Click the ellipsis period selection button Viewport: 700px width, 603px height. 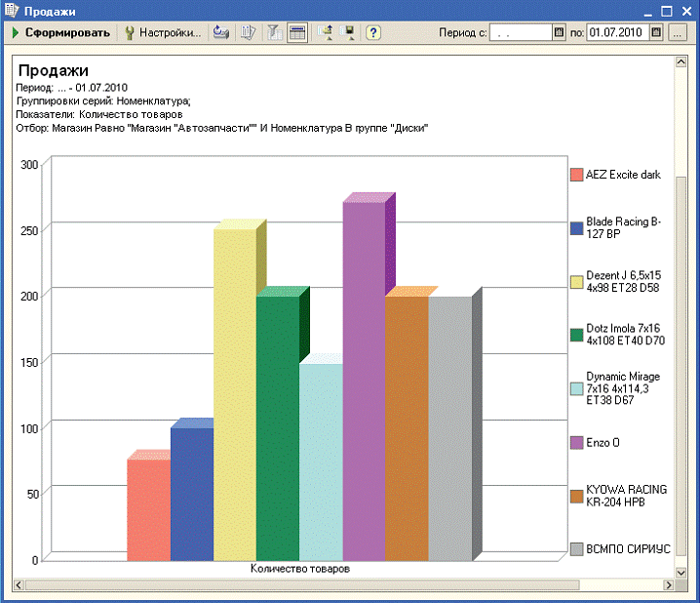(x=678, y=32)
